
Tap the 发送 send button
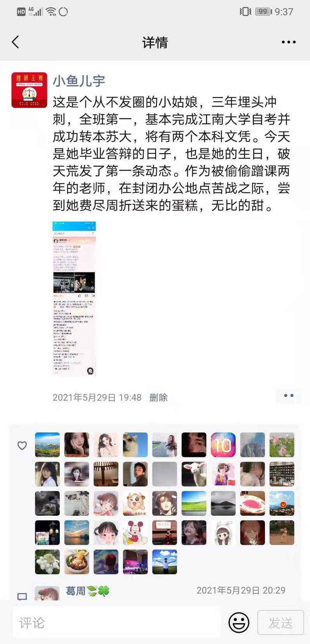tap(281, 623)
